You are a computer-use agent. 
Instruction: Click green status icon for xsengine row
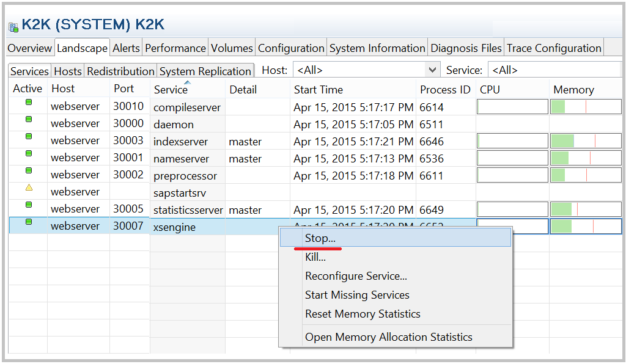point(29,222)
